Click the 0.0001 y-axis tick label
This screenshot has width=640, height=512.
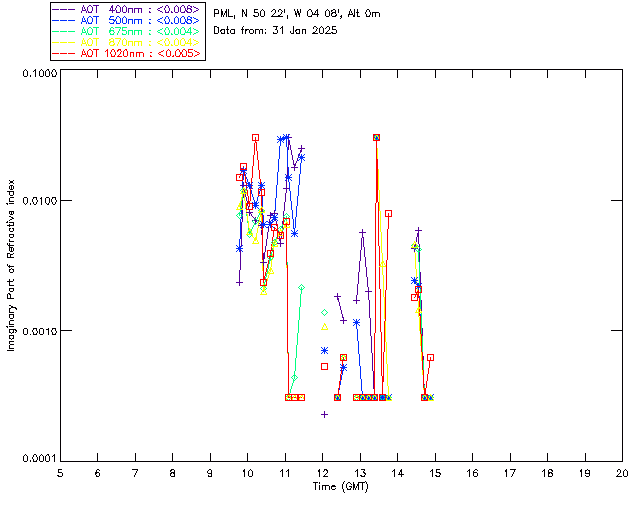[x=39, y=458]
